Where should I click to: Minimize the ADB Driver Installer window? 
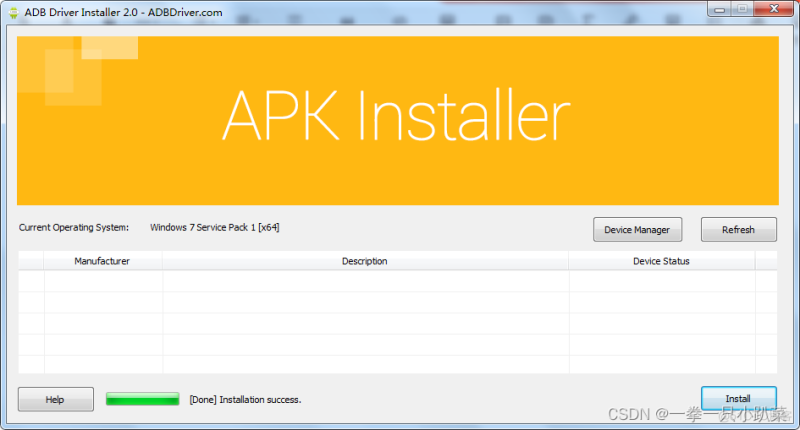tap(719, 9)
